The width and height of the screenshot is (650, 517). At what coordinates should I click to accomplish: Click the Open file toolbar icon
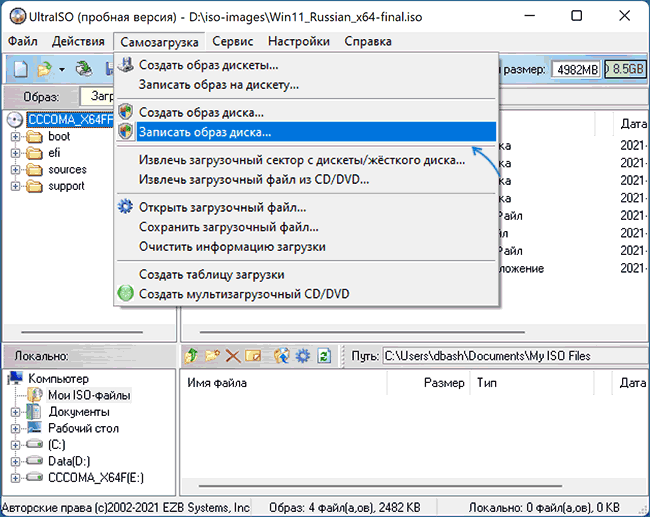pyautogui.click(x=45, y=69)
